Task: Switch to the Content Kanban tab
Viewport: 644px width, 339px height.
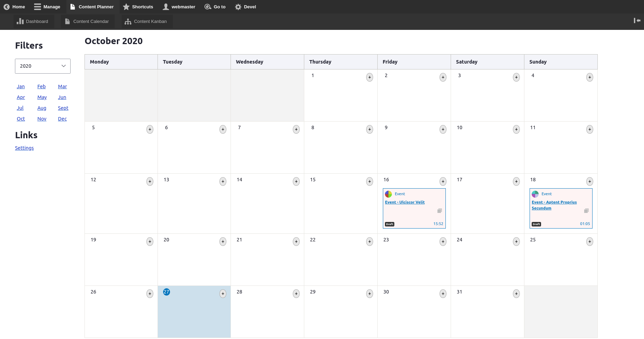Action: tap(146, 21)
